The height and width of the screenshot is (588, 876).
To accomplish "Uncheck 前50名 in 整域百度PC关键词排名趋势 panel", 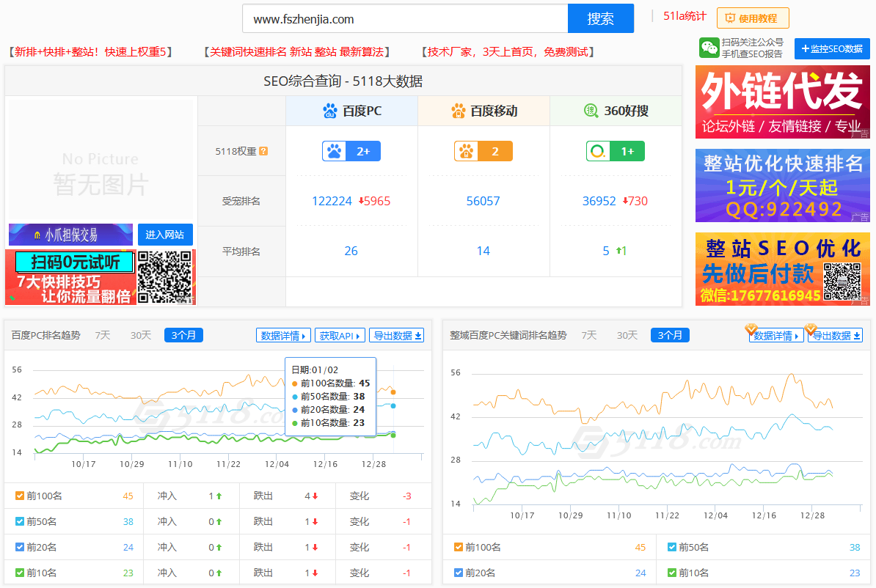I will 671,547.
